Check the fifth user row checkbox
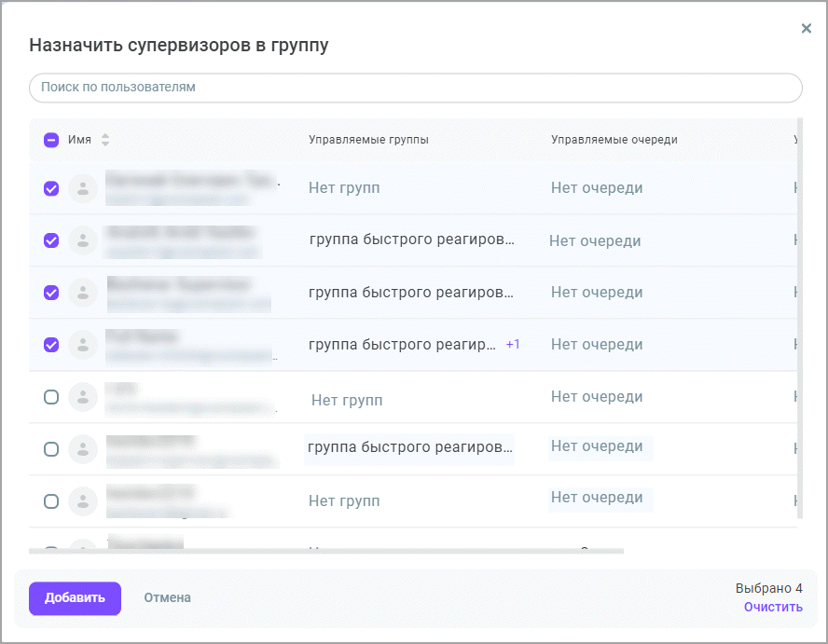Screen dimensions: 828x644 [51, 397]
